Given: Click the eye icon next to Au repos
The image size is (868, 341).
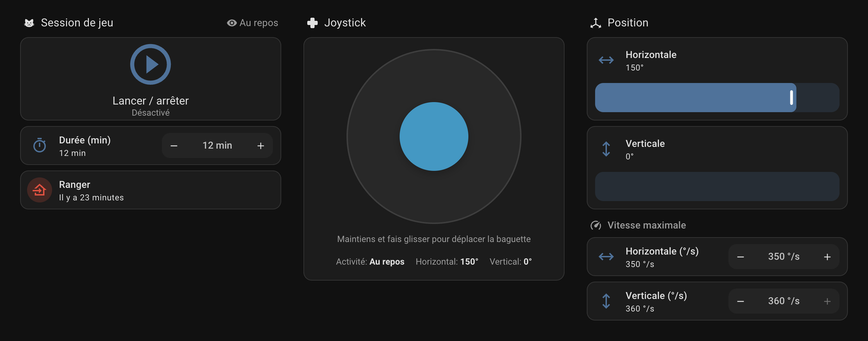Looking at the screenshot, I should click(232, 23).
